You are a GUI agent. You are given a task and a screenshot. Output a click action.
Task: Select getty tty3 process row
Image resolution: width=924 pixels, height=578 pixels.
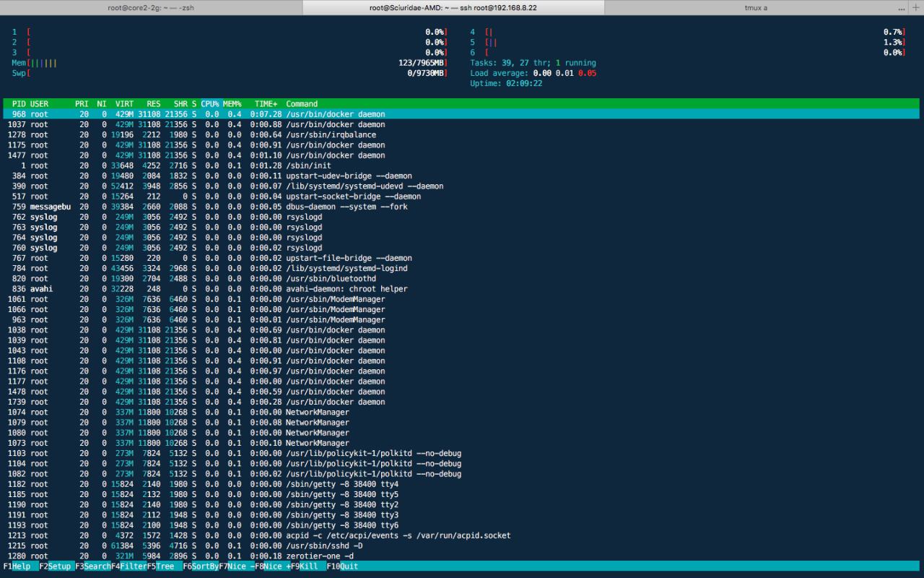(462, 515)
